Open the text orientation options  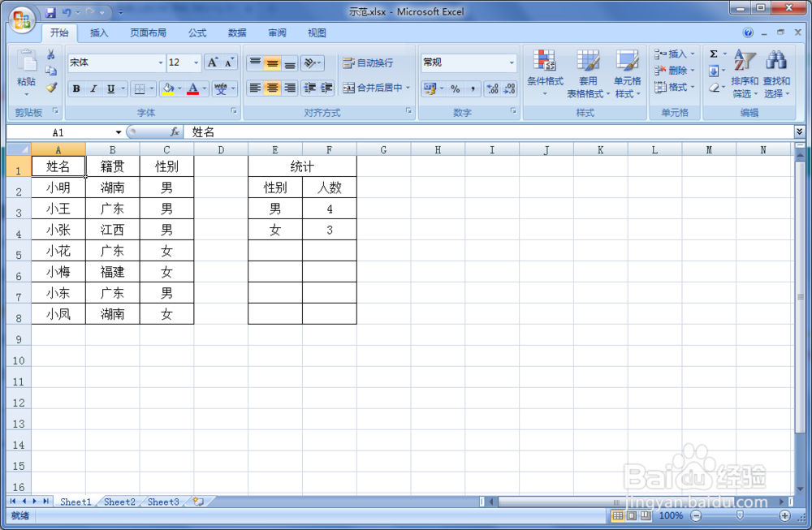[x=313, y=63]
